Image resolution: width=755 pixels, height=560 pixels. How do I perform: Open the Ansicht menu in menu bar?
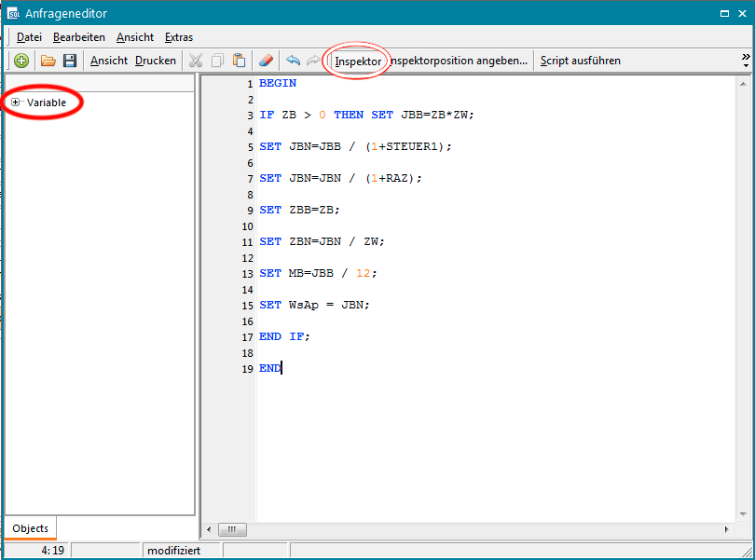135,37
